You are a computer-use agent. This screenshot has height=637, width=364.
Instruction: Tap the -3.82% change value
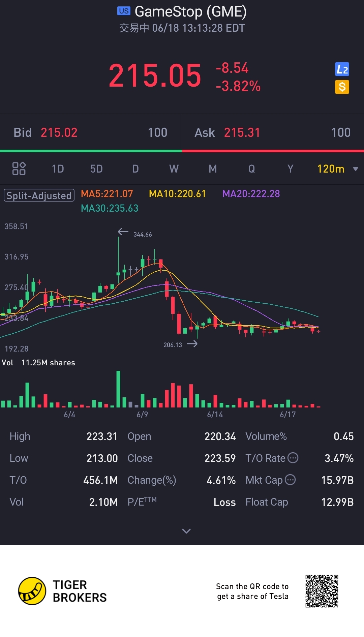[x=238, y=86]
